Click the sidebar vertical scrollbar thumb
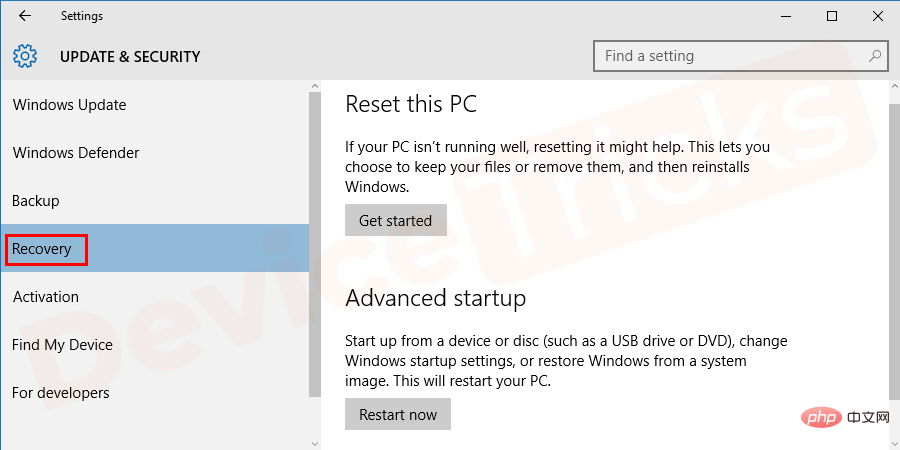The image size is (900, 450). click(315, 244)
